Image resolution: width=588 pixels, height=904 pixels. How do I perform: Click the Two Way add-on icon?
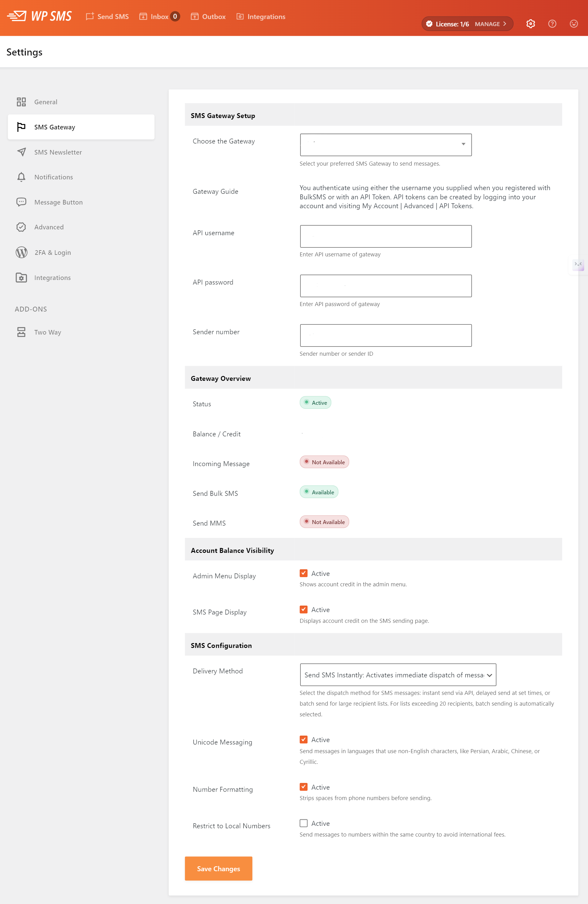[x=21, y=332]
